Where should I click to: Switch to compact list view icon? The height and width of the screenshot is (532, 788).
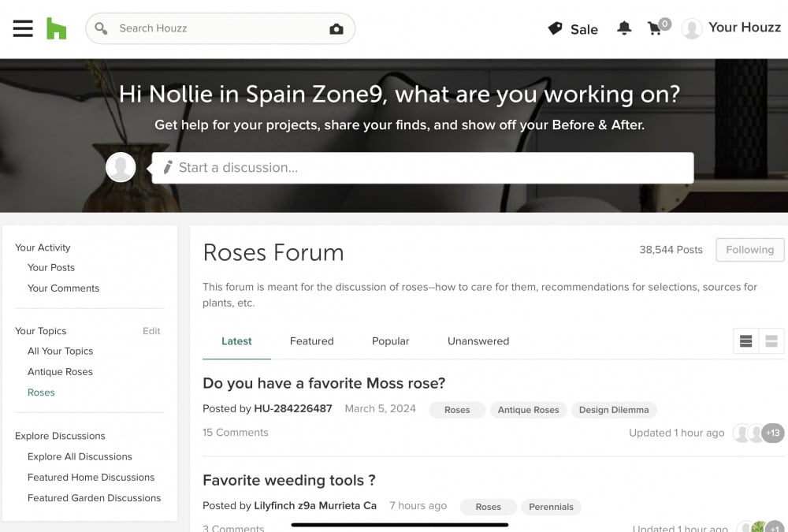click(x=745, y=341)
